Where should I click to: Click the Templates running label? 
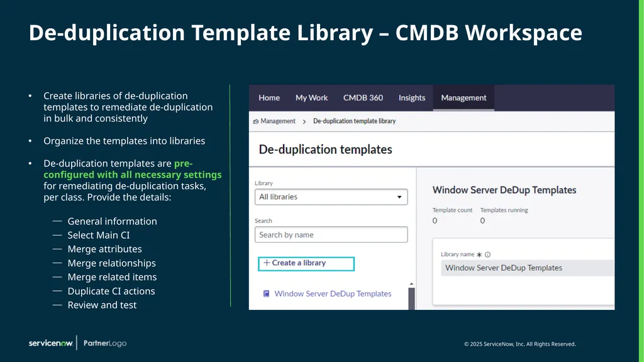point(504,210)
